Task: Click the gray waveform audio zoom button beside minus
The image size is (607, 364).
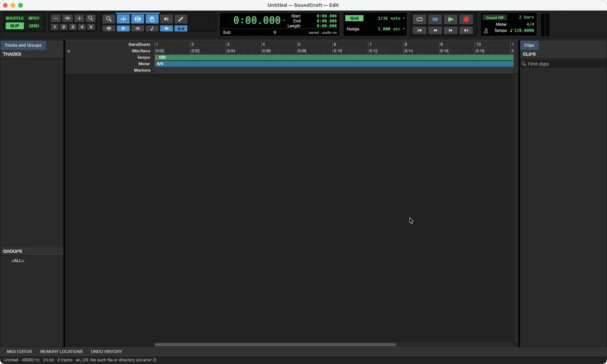Action: [x=68, y=18]
